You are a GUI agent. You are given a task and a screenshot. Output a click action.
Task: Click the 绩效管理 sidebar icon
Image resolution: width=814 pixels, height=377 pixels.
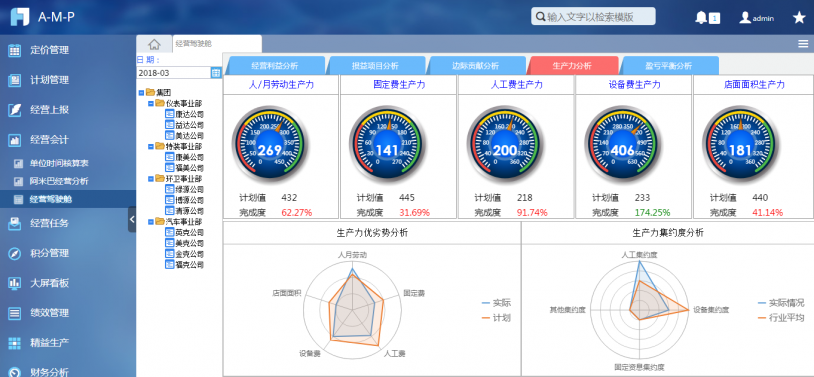point(15,313)
